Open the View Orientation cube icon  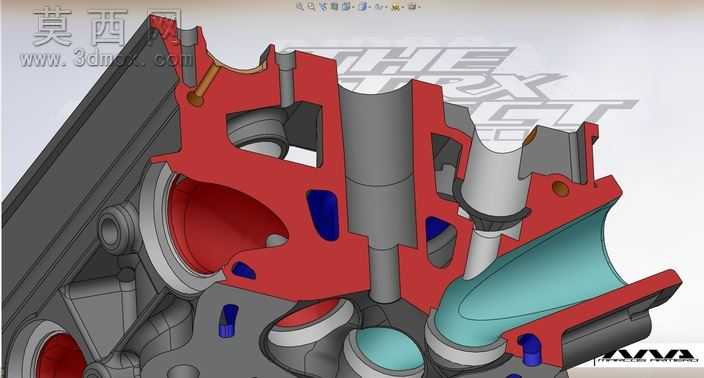pyautogui.click(x=346, y=7)
